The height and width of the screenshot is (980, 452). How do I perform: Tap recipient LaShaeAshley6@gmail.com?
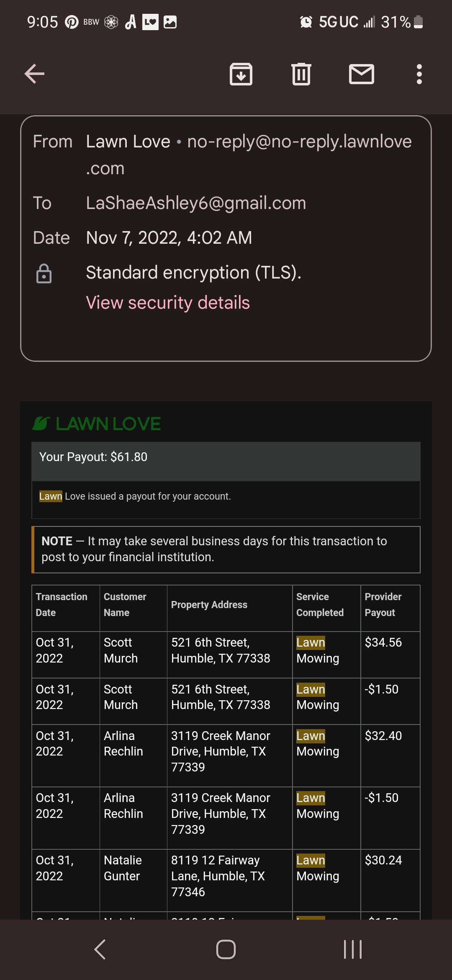pyautogui.click(x=196, y=203)
